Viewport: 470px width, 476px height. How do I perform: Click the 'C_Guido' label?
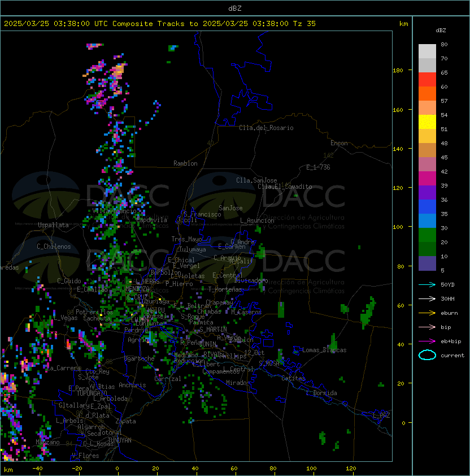(x=69, y=281)
